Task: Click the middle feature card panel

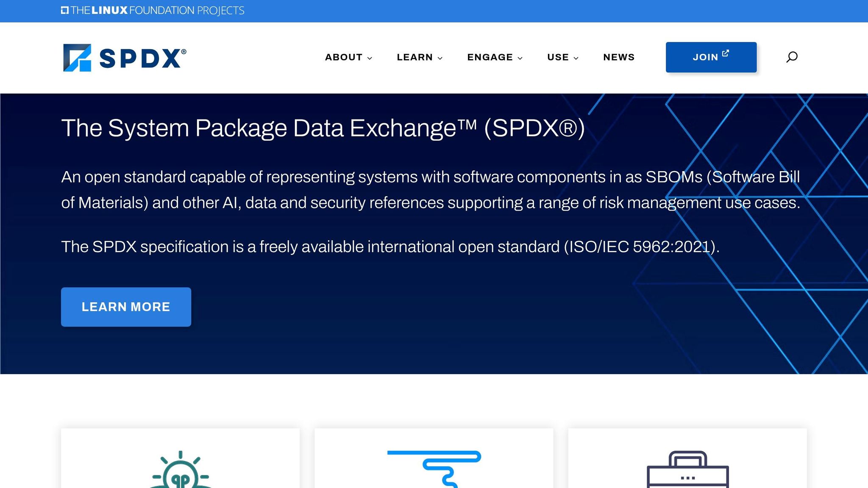Action: pyautogui.click(x=433, y=457)
